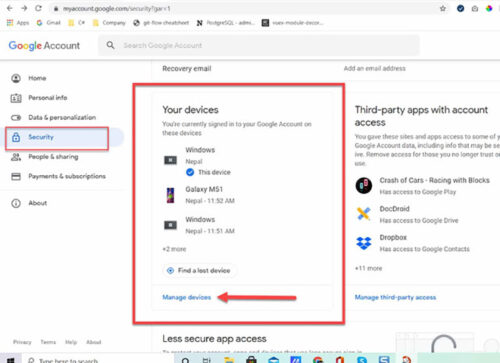Viewport: 500px width, 363px height.
Task: Click the Crash of Cars app icon
Action: 364,186
